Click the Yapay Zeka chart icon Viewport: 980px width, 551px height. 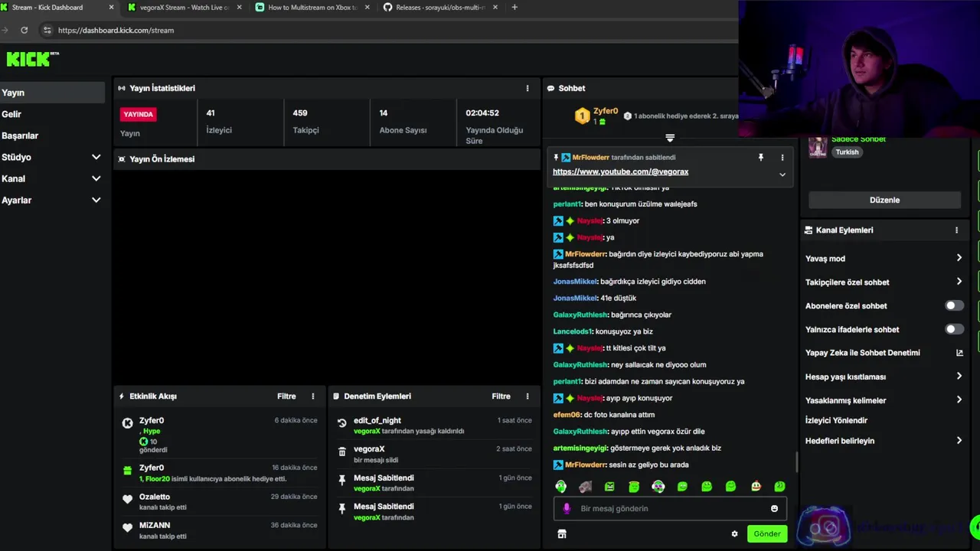coord(959,353)
